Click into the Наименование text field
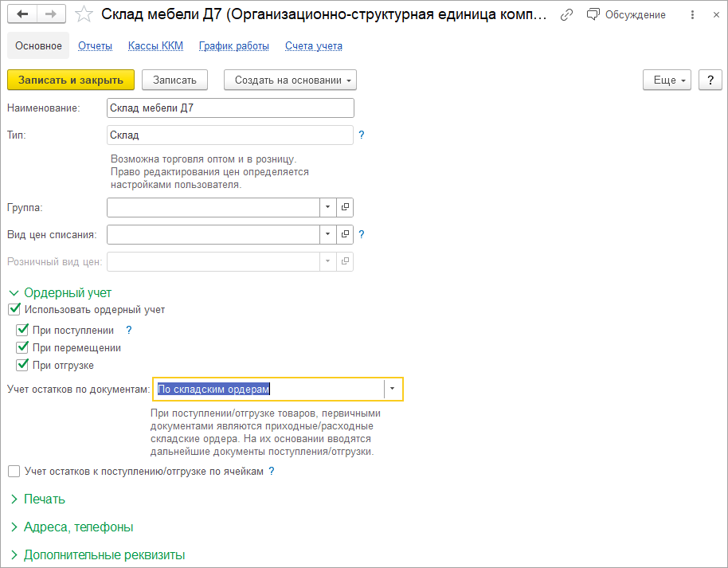 [x=229, y=108]
